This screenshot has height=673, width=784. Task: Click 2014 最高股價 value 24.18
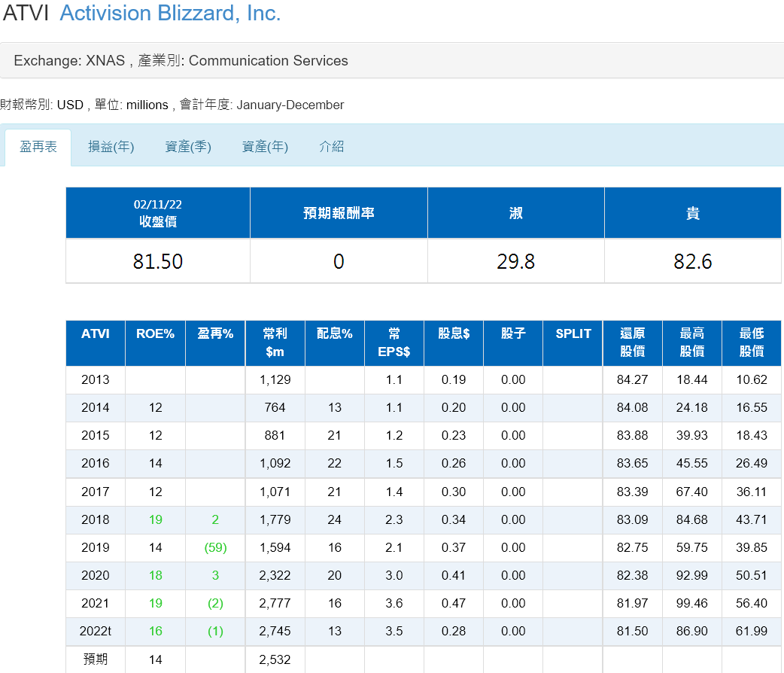click(692, 408)
